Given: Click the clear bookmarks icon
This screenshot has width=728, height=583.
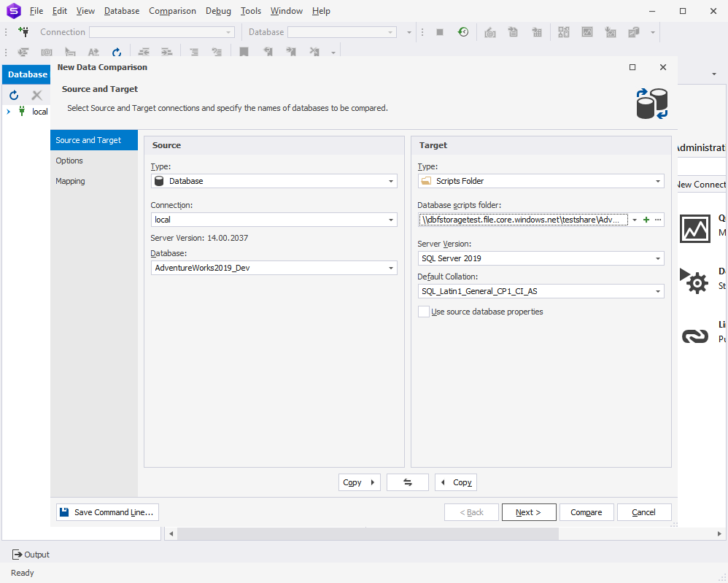Looking at the screenshot, I should click(314, 52).
